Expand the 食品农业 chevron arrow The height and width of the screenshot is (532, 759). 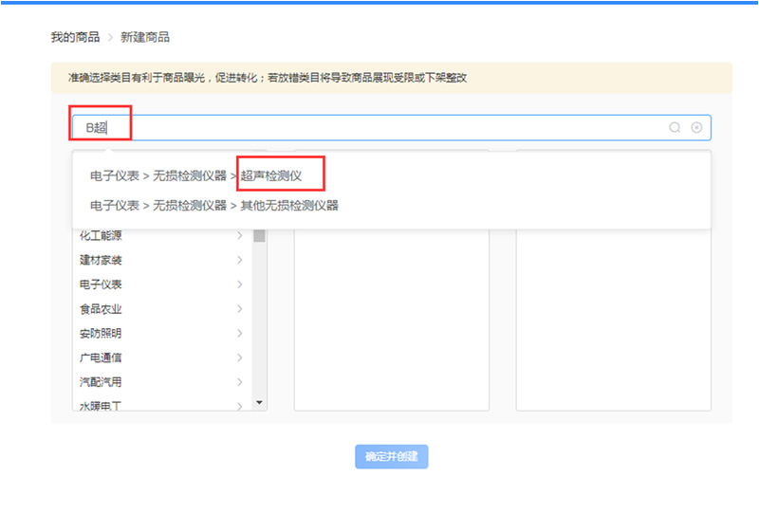[x=239, y=309]
